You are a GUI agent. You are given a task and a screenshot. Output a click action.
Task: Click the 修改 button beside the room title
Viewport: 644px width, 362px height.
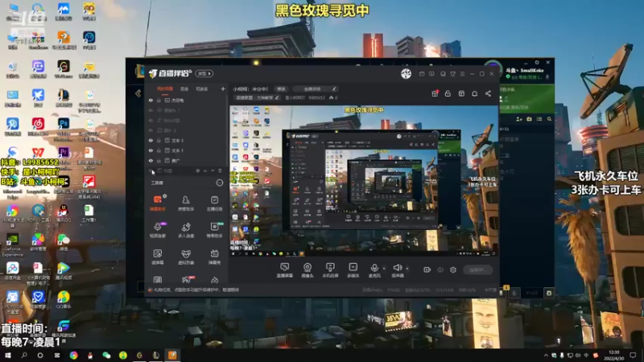pyautogui.click(x=281, y=88)
